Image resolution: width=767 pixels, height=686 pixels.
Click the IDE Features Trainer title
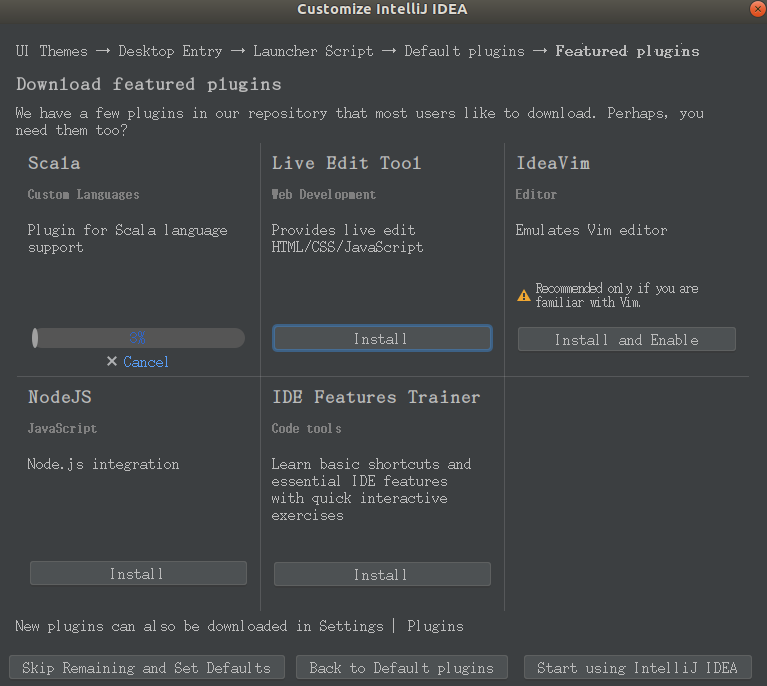(x=376, y=397)
